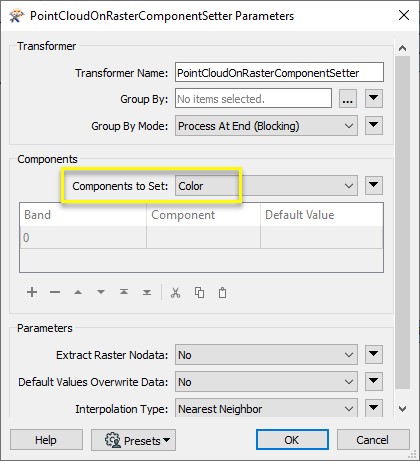The height and width of the screenshot is (461, 420).
Task: Open the Components to Set dropdown
Action: [266, 186]
